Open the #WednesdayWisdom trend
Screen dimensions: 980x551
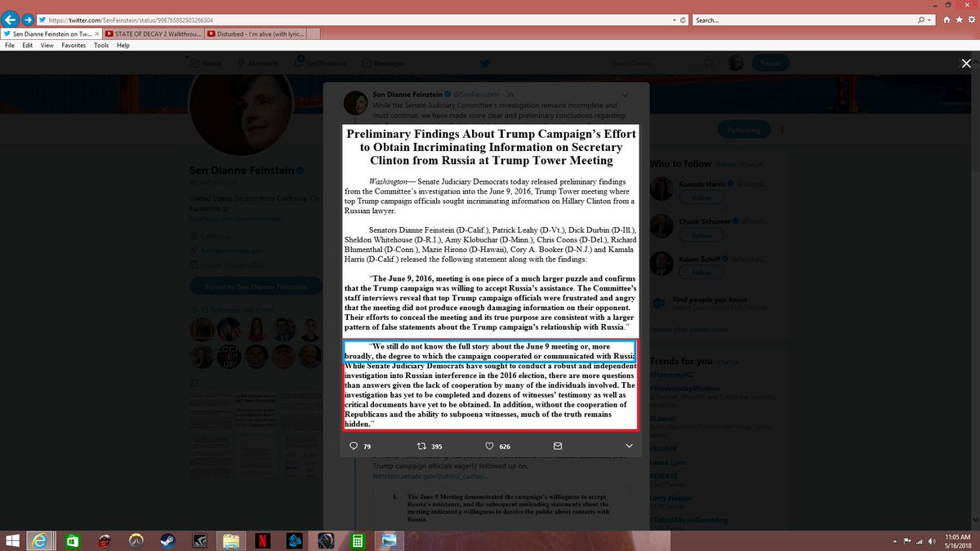pyautogui.click(x=686, y=389)
